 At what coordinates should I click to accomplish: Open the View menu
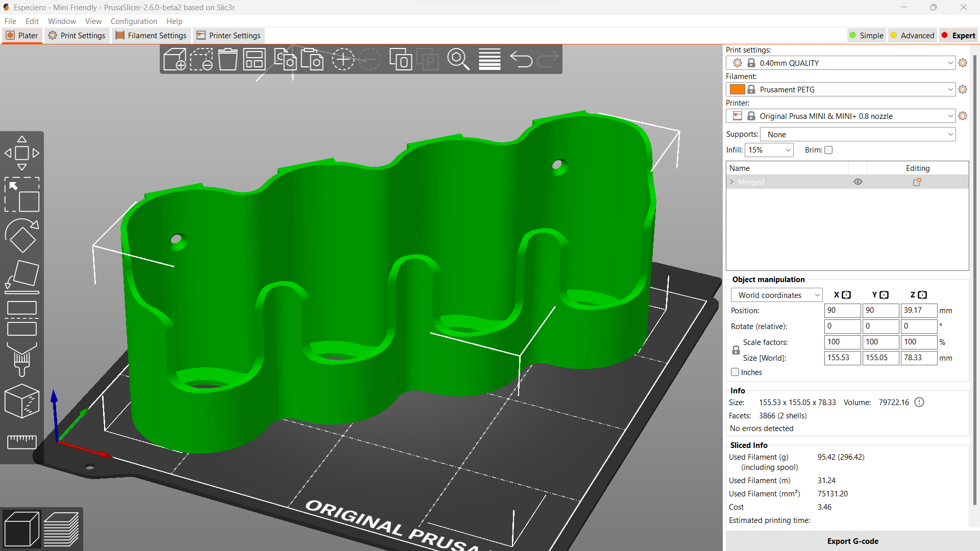pyautogui.click(x=93, y=21)
